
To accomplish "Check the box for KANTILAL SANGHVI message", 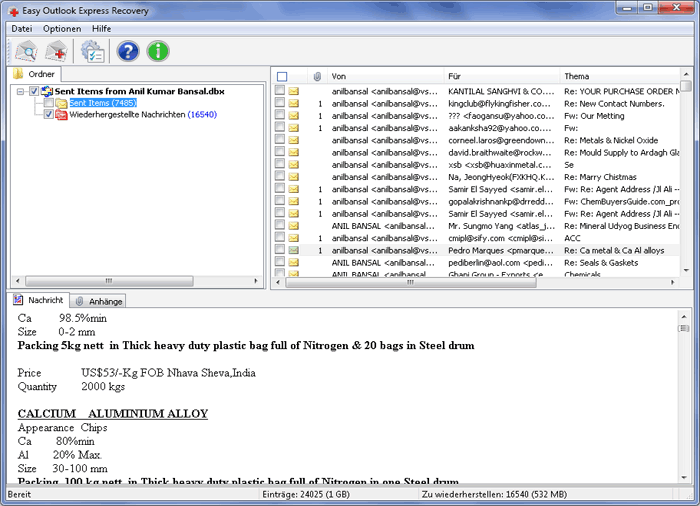I will pyautogui.click(x=280, y=91).
